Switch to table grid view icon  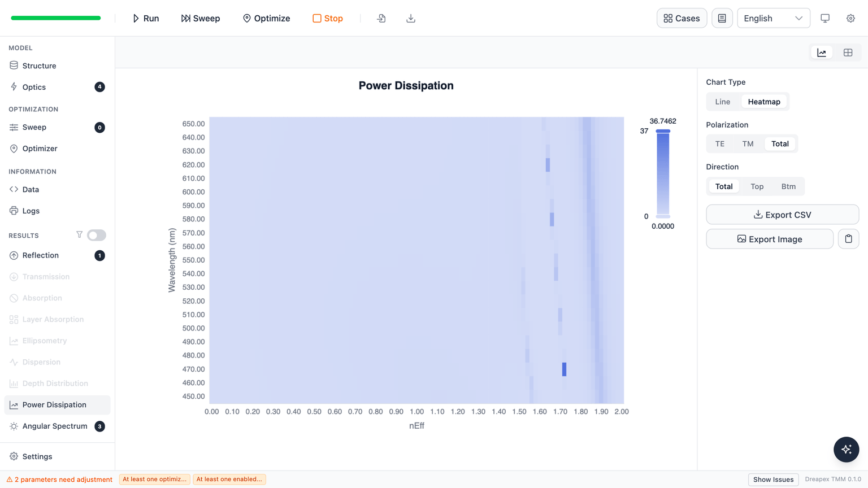coord(848,53)
